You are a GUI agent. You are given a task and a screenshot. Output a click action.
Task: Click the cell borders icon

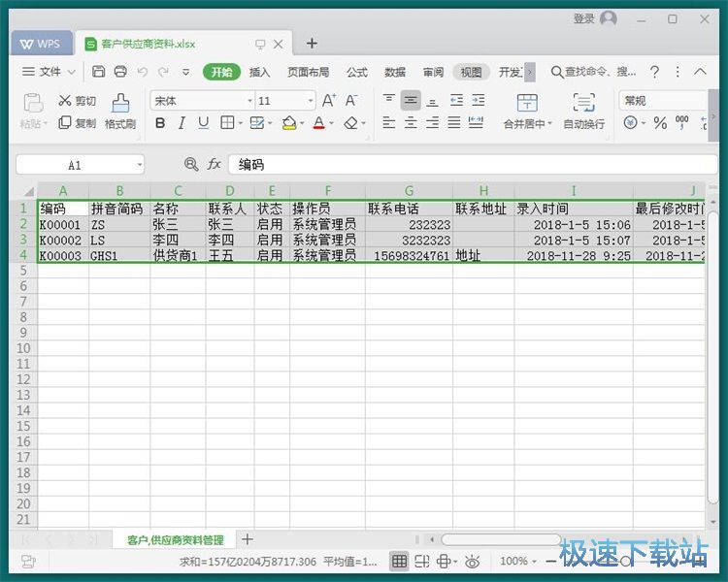[227, 123]
